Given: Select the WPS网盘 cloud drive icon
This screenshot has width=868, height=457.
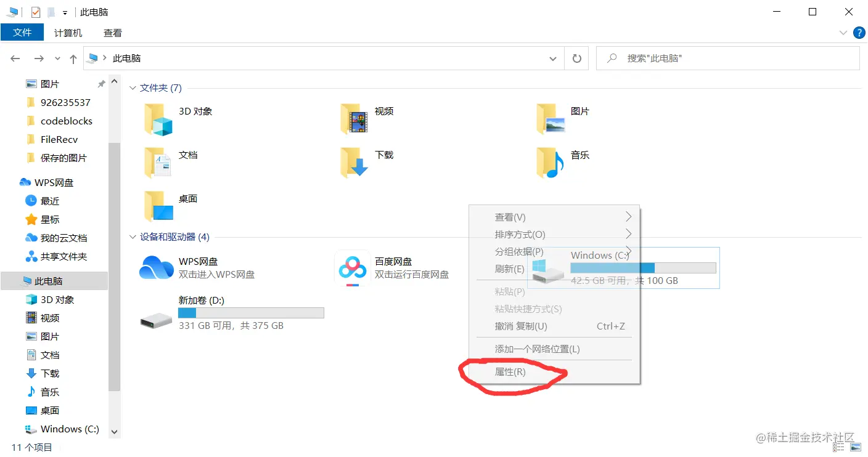Looking at the screenshot, I should pos(157,268).
